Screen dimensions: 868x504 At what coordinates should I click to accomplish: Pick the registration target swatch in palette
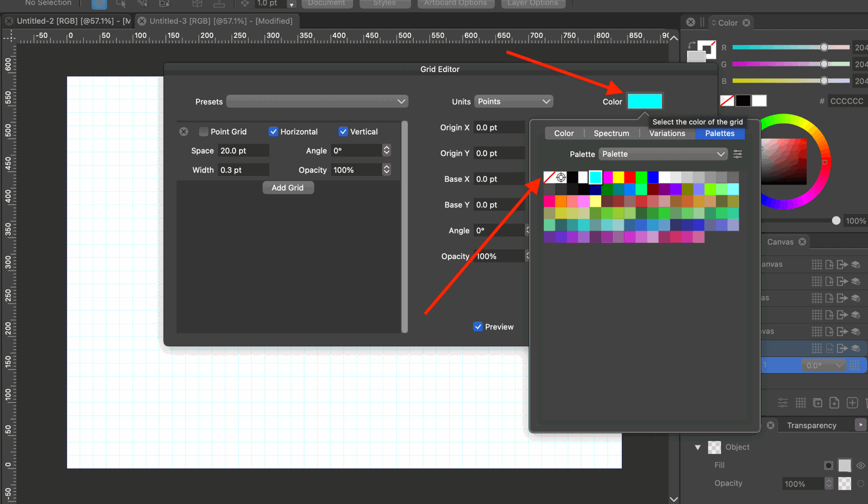point(561,177)
